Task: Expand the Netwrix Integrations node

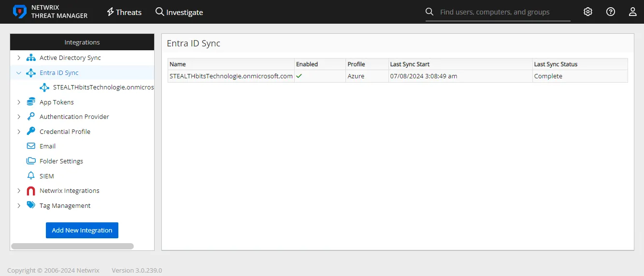Action: point(19,190)
